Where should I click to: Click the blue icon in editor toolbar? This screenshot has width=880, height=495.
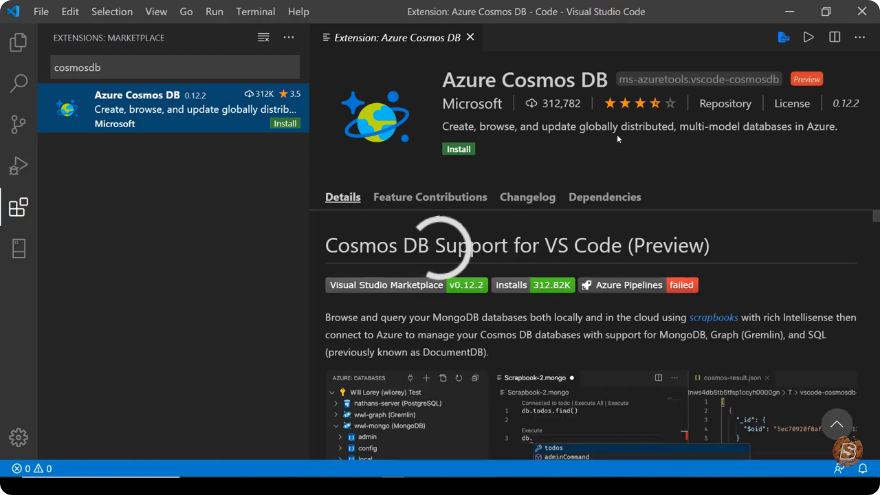pos(783,38)
